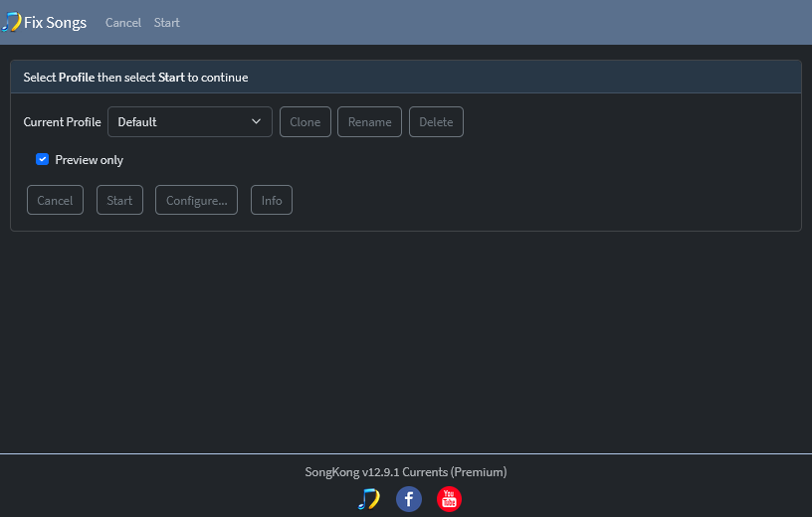Click the SongKong logo in the header

[x=11, y=22]
